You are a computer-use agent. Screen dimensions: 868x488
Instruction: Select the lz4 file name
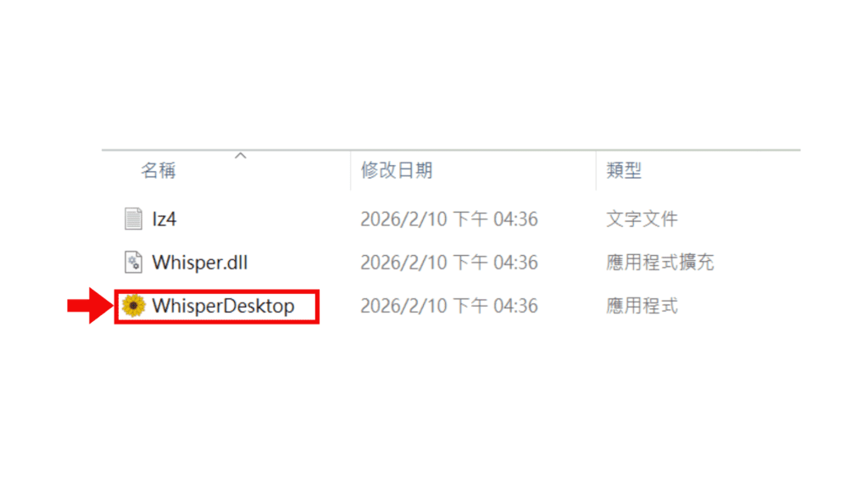(x=164, y=219)
